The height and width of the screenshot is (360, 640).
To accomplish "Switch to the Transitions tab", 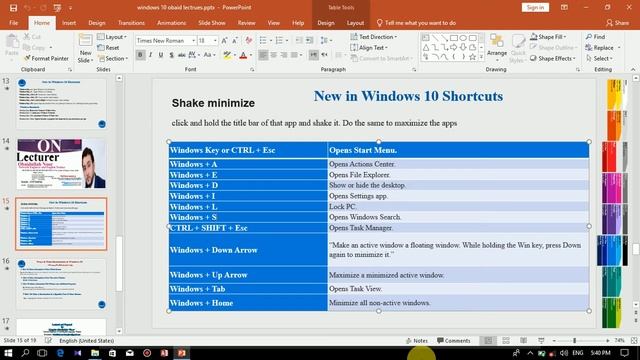I will click(x=131, y=23).
